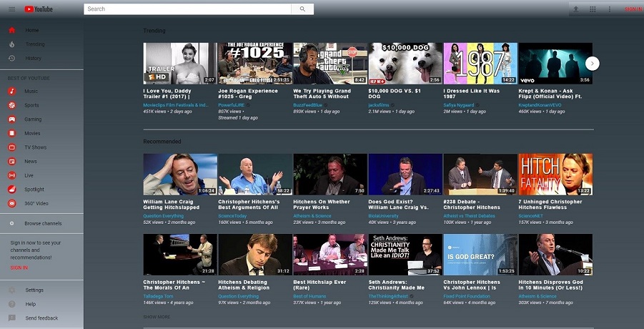
Task: Click the Browse channels plus icon
Action: pyautogui.click(x=12, y=223)
